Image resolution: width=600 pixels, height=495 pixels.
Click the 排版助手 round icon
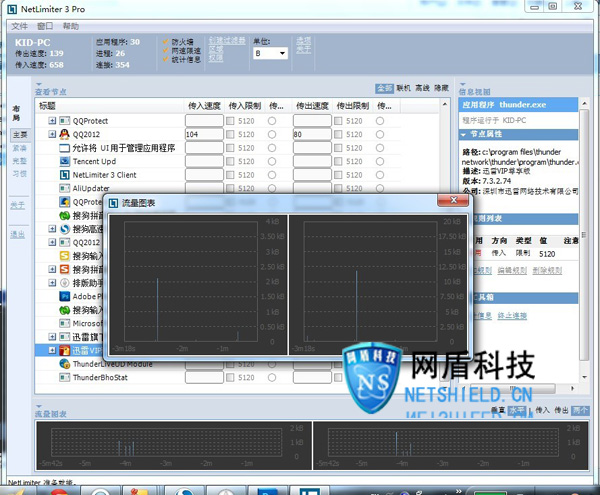tap(64, 283)
